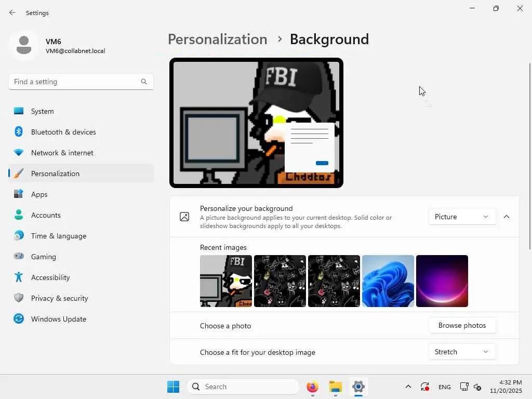Image resolution: width=532 pixels, height=399 pixels.
Task: Click the 'Choose a photo' label
Action: pos(225,326)
